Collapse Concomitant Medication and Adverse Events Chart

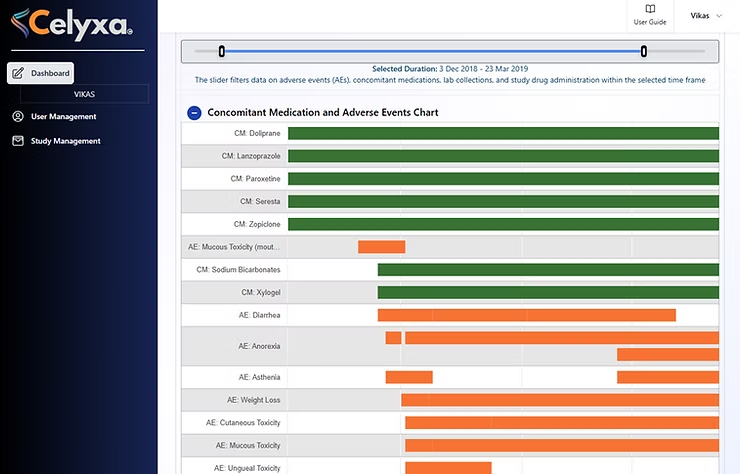[194, 113]
